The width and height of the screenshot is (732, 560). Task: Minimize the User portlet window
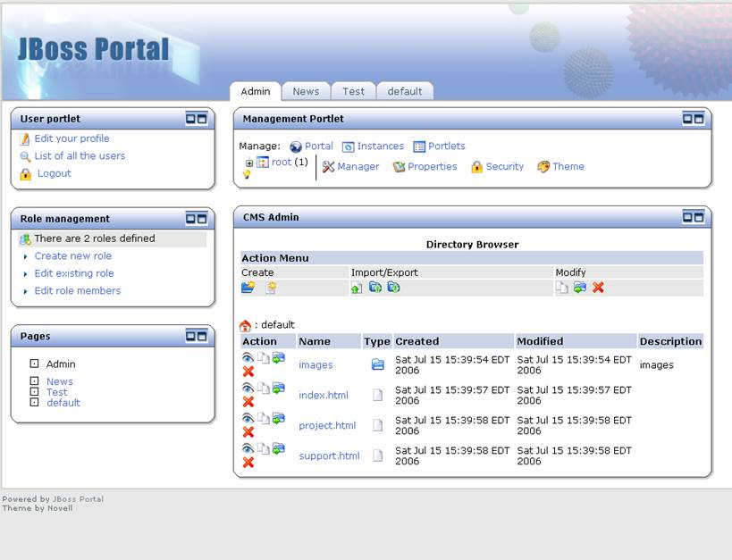(x=191, y=119)
